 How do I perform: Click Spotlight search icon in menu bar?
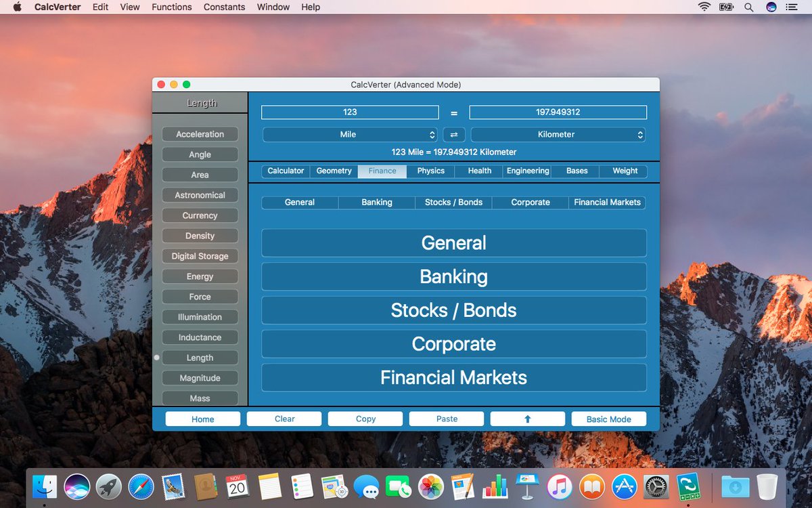click(748, 7)
